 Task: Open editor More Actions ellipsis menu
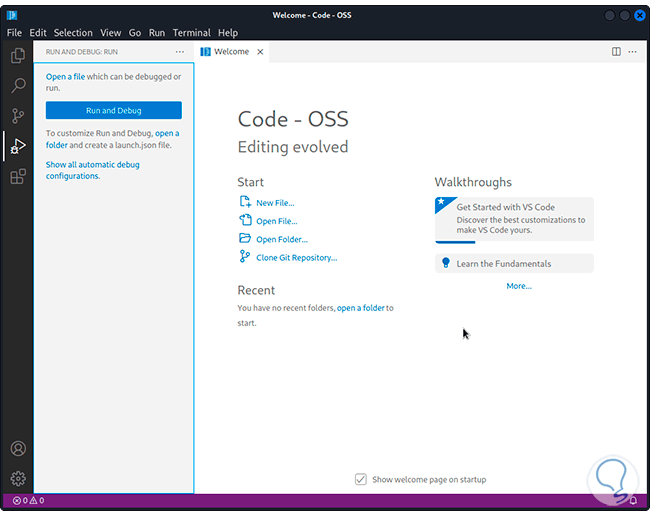tap(635, 51)
